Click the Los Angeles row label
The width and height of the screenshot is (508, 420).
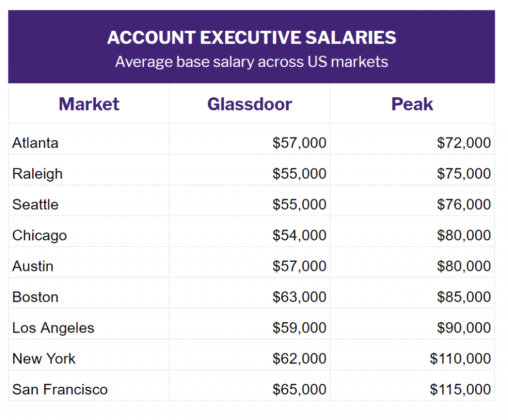[x=53, y=328]
